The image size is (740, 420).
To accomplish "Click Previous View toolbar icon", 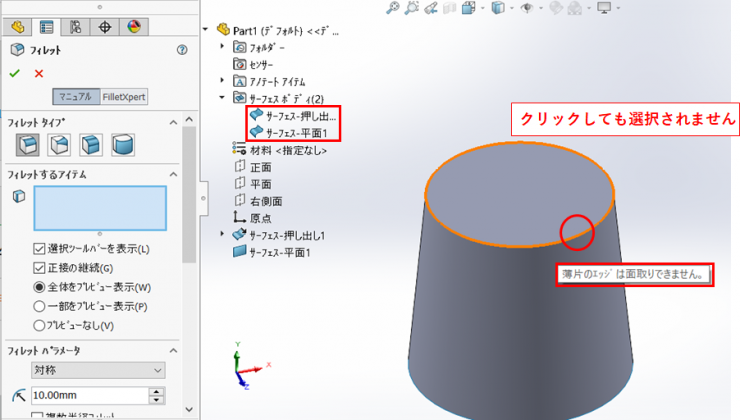I will click(431, 8).
